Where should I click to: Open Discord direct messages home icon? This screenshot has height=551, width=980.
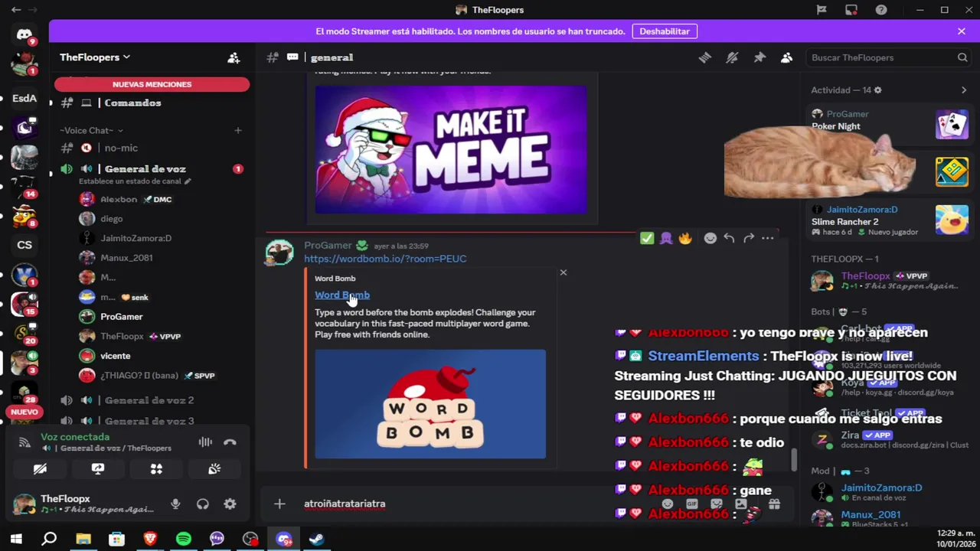point(24,34)
